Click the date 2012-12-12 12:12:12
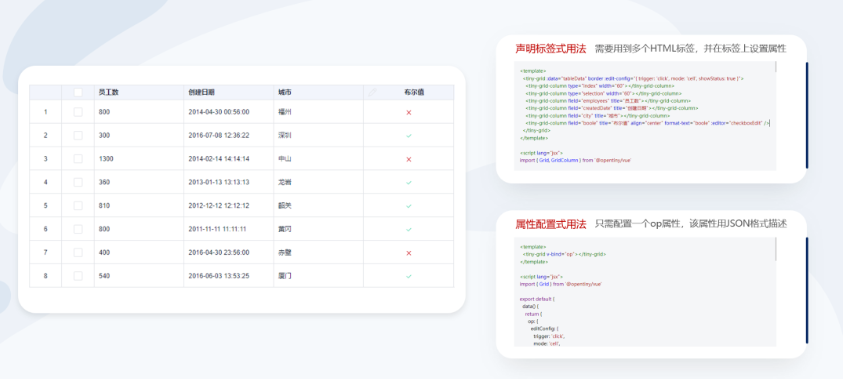Screen dimensions: 843x379 coord(219,206)
